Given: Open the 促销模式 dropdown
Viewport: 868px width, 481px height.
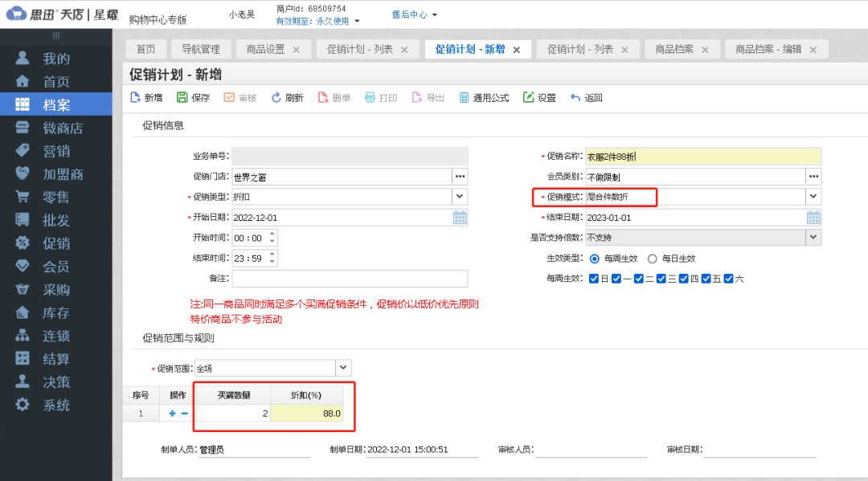Looking at the screenshot, I should [813, 197].
